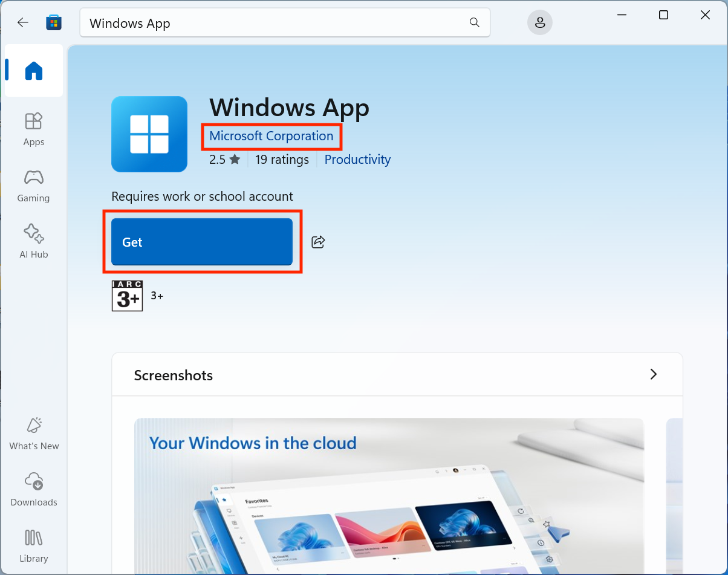This screenshot has height=575, width=728.
Task: Select the Home icon in the sidebar
Action: 33,70
